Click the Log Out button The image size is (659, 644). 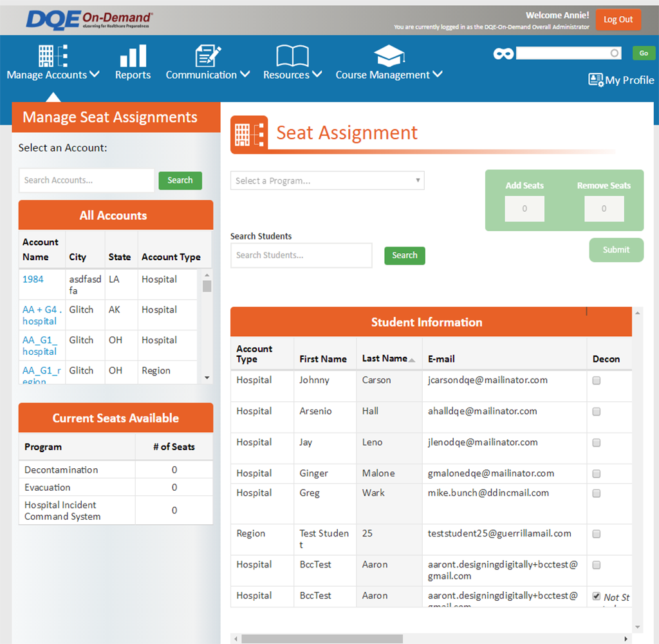click(x=618, y=19)
